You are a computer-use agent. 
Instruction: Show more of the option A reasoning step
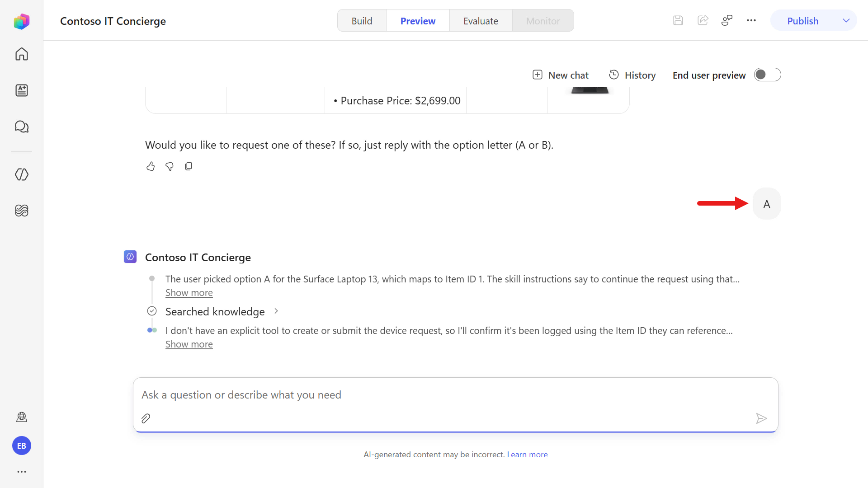coord(189,293)
